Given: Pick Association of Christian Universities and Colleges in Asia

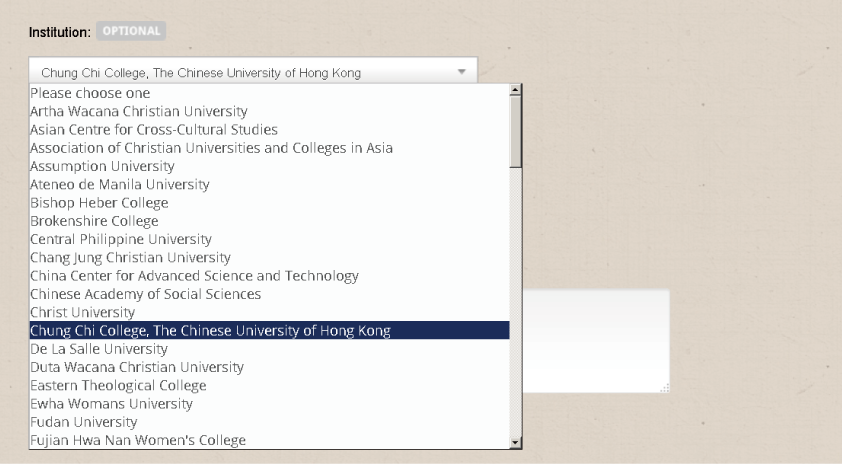Looking at the screenshot, I should pos(269,148).
